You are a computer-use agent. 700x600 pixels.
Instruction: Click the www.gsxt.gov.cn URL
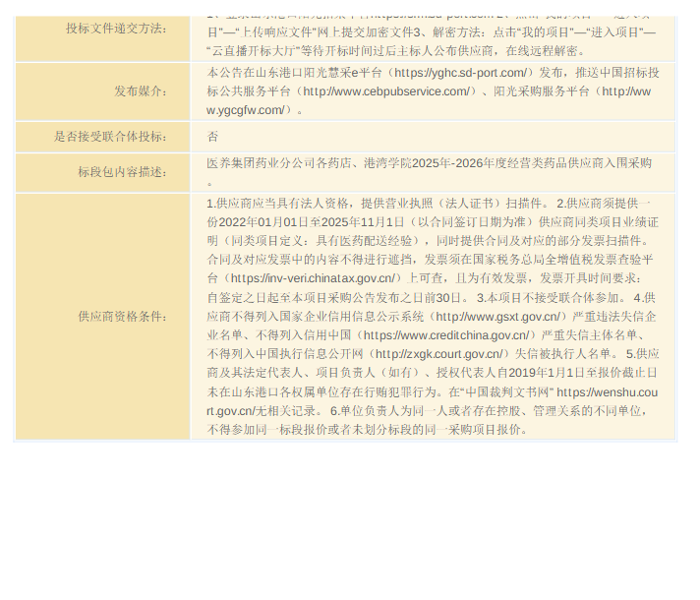click(x=497, y=316)
